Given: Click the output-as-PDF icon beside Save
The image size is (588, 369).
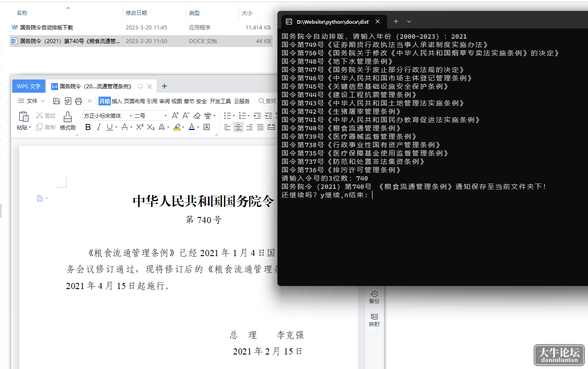Looking at the screenshot, I should [x=68, y=101].
